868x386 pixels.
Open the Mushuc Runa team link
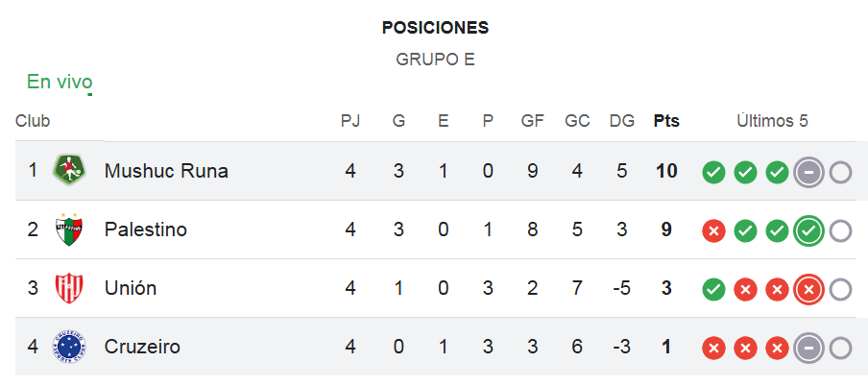pos(166,171)
